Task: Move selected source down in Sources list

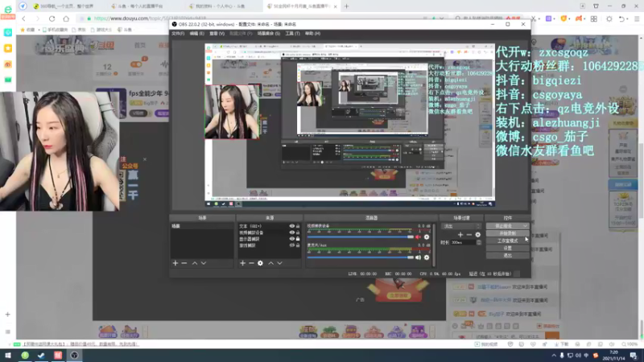Action: coord(279,263)
